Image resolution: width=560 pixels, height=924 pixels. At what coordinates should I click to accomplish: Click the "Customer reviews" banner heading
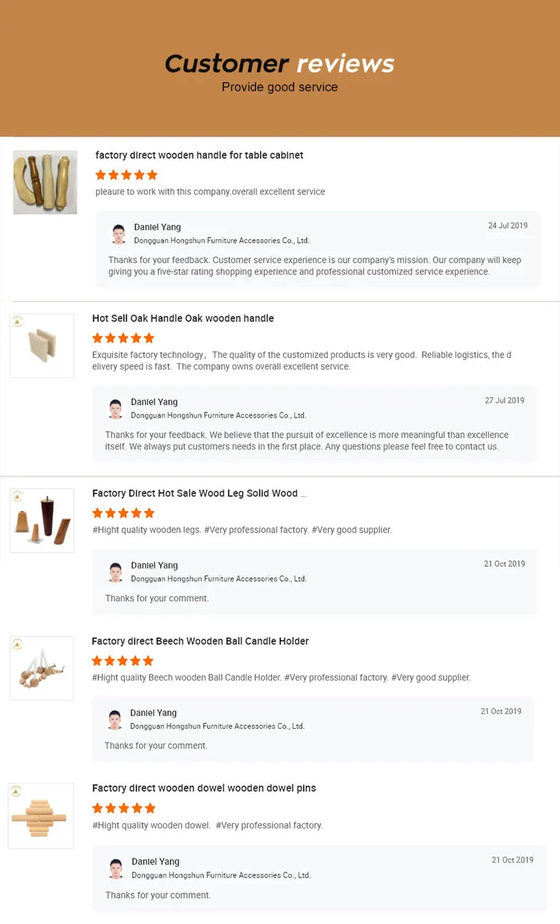[x=279, y=63]
